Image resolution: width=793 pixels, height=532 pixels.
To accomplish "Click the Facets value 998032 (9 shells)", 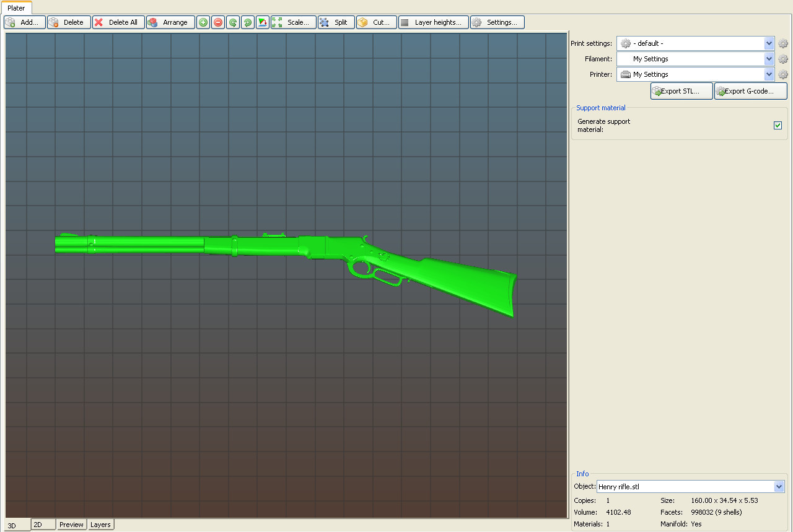I will coord(716,512).
